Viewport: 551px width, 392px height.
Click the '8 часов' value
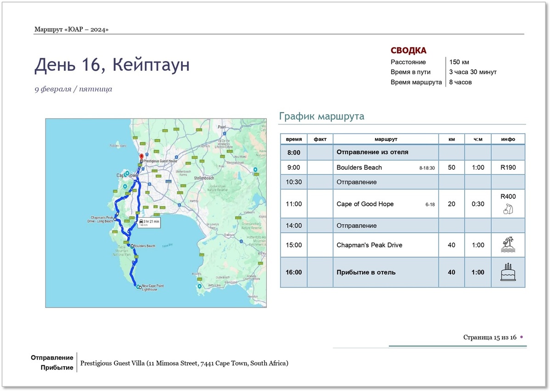(x=461, y=82)
